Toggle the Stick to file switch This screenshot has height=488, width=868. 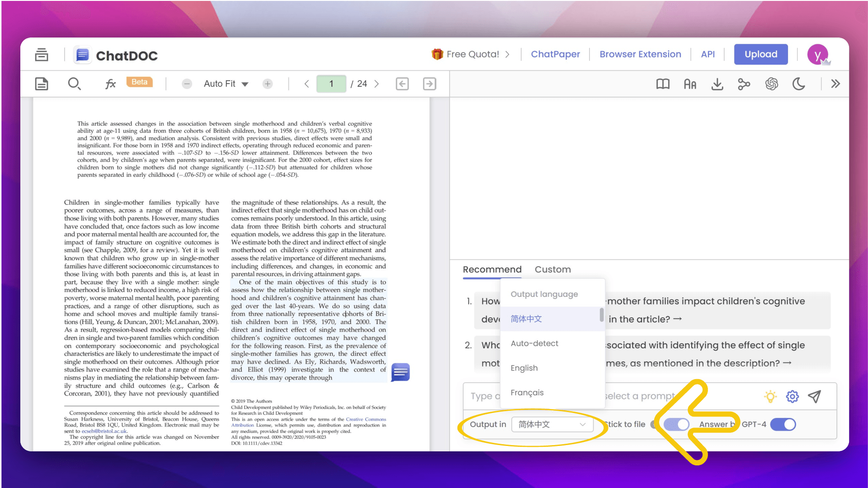pos(676,424)
